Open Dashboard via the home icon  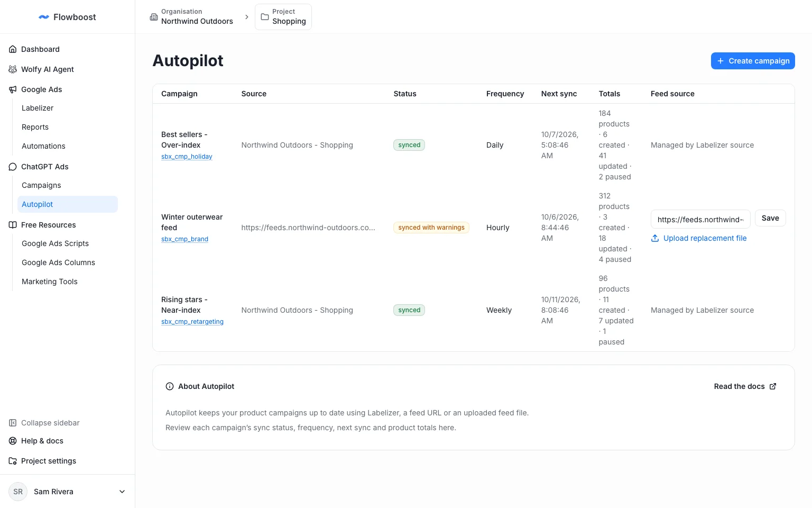[x=13, y=49]
